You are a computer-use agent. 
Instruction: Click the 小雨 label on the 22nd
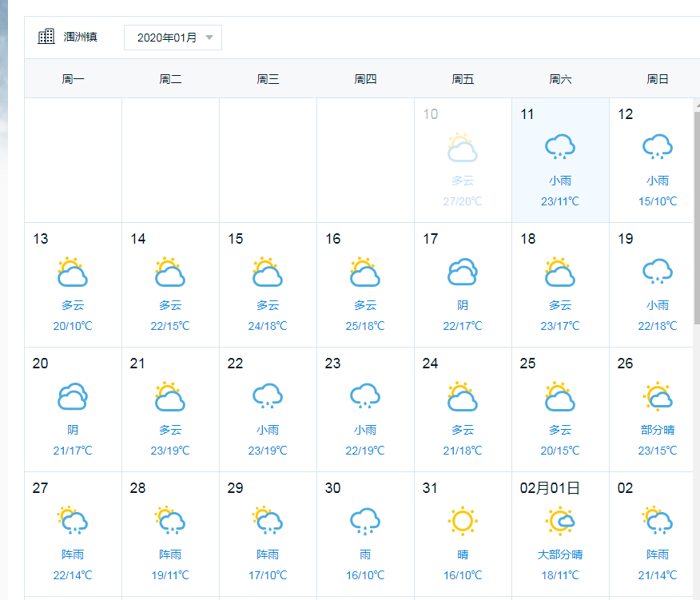(268, 430)
